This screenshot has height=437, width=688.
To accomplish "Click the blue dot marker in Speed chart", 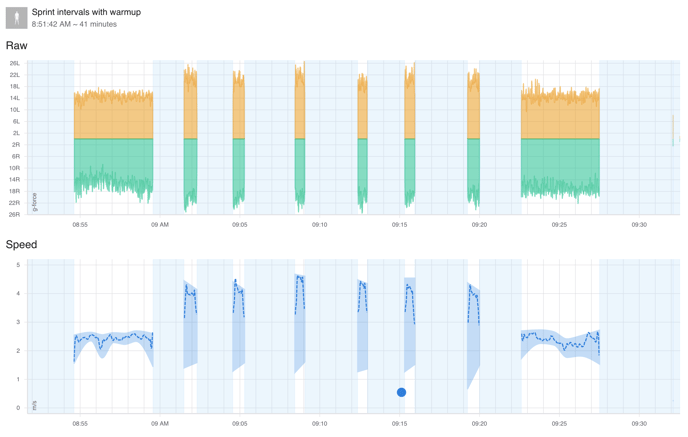I will [x=401, y=392].
